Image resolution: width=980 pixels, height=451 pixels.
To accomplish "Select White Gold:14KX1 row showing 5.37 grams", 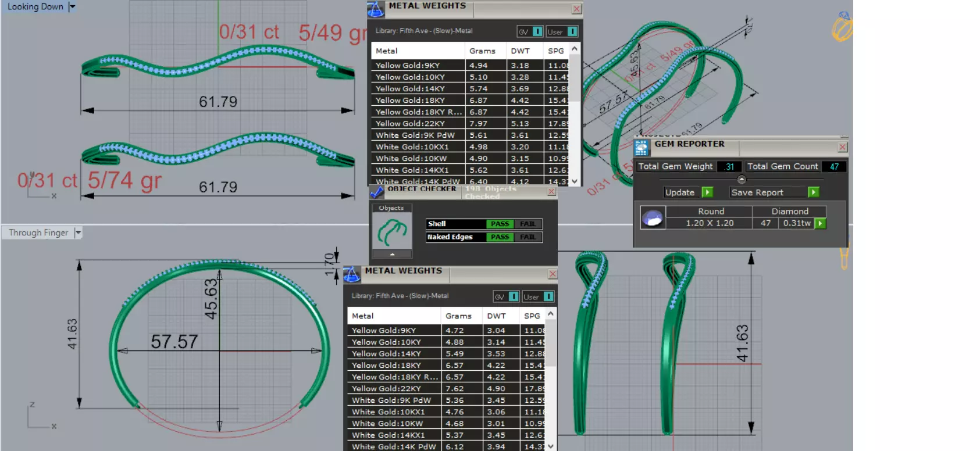I will 447,435.
